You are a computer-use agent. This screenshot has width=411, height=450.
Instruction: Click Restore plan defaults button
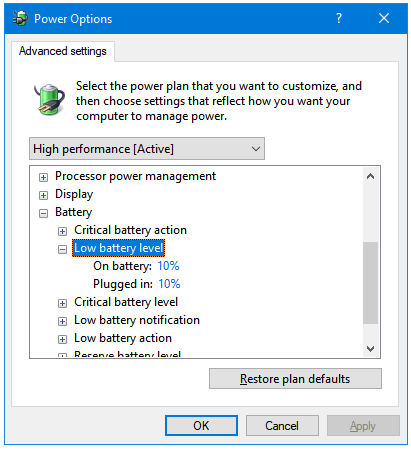pyautogui.click(x=295, y=379)
